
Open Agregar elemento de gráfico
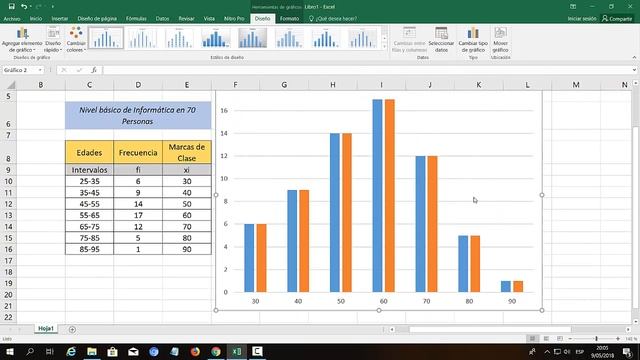coord(22,40)
